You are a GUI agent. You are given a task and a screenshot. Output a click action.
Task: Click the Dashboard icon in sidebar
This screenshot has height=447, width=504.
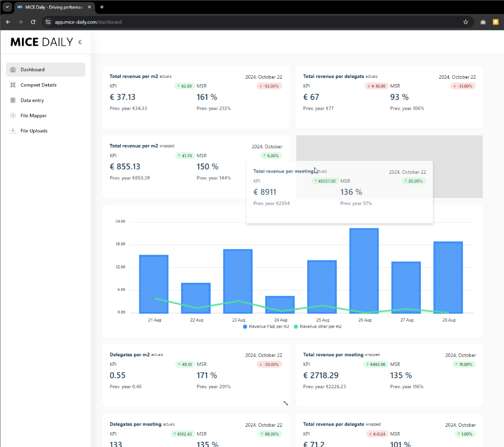click(13, 70)
